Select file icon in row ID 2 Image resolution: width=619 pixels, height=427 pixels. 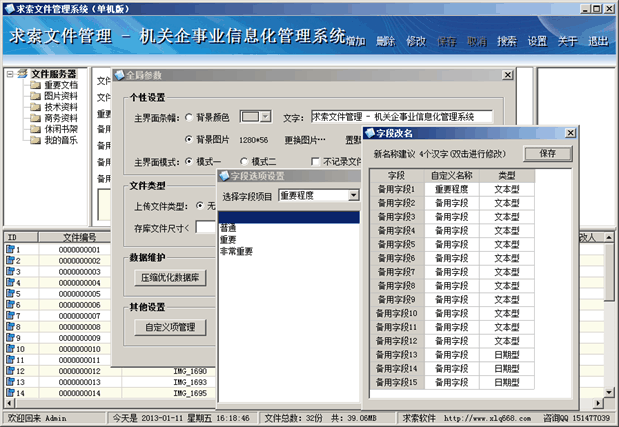click(10, 260)
